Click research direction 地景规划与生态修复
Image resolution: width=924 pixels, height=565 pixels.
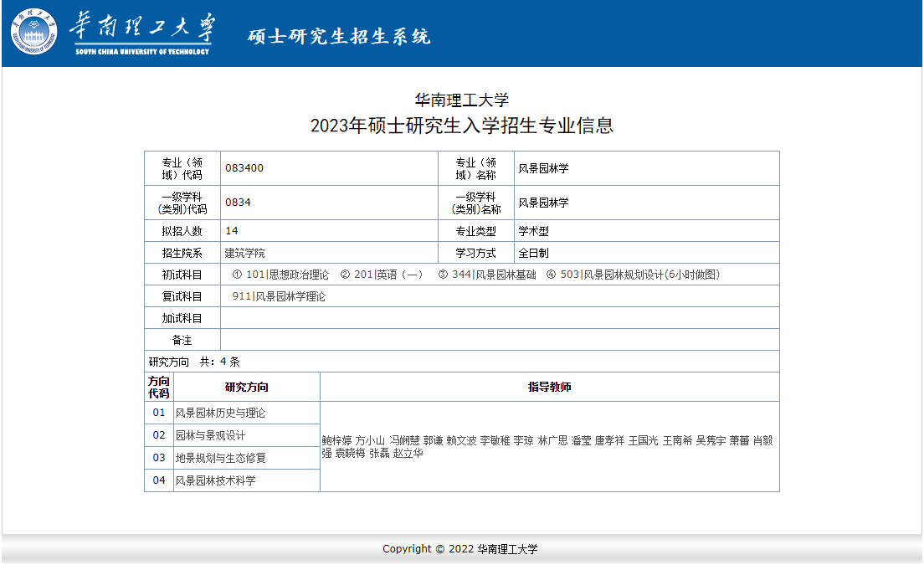tap(220, 458)
